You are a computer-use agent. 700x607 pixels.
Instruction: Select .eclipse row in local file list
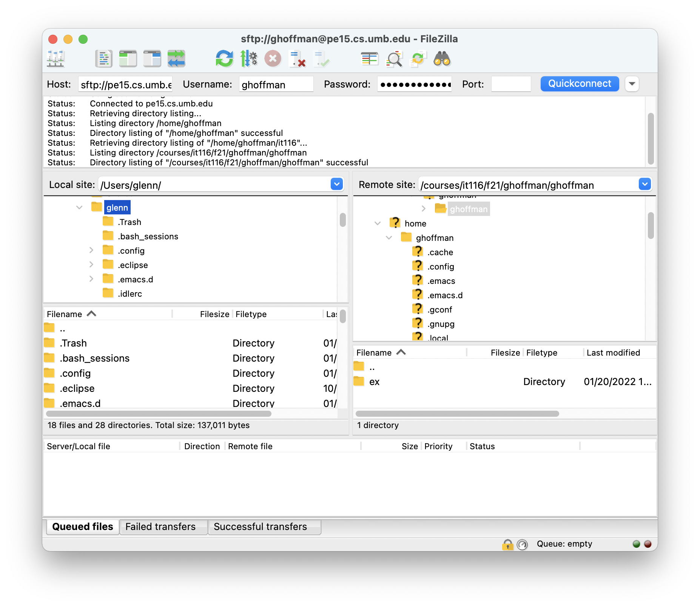point(191,388)
